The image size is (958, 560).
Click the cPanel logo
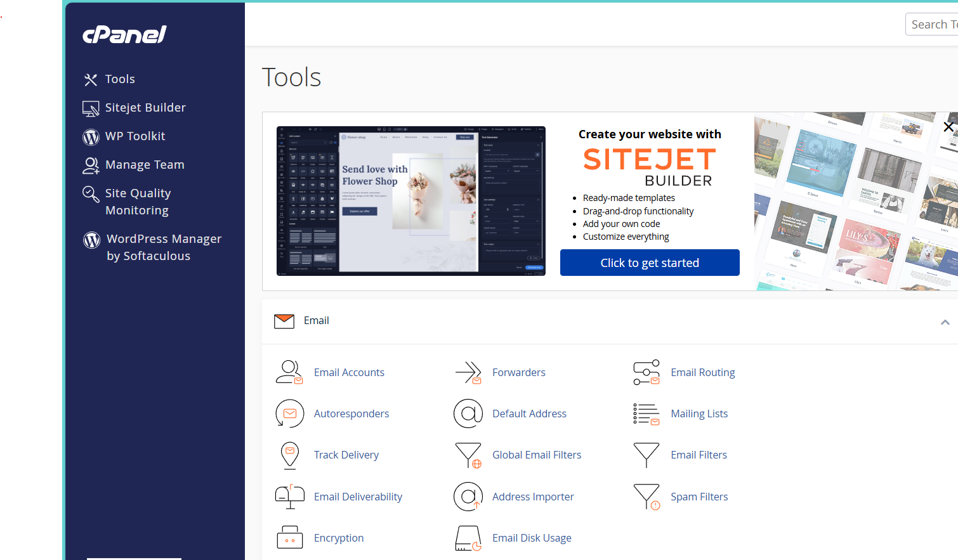tap(124, 35)
